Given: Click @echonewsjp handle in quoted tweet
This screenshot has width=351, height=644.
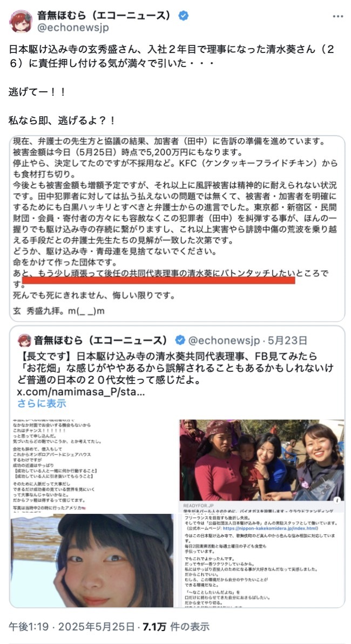Looking at the screenshot, I should (x=224, y=340).
